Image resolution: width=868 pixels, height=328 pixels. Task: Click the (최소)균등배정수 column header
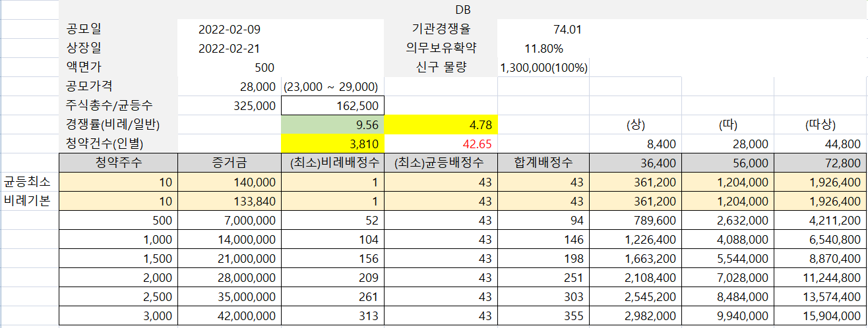point(441,163)
